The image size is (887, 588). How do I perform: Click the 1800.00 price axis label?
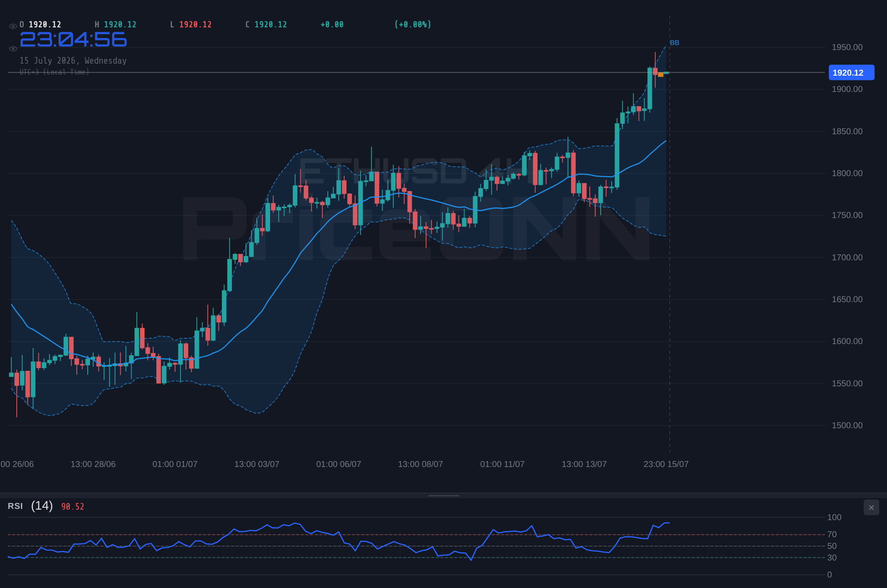847,173
